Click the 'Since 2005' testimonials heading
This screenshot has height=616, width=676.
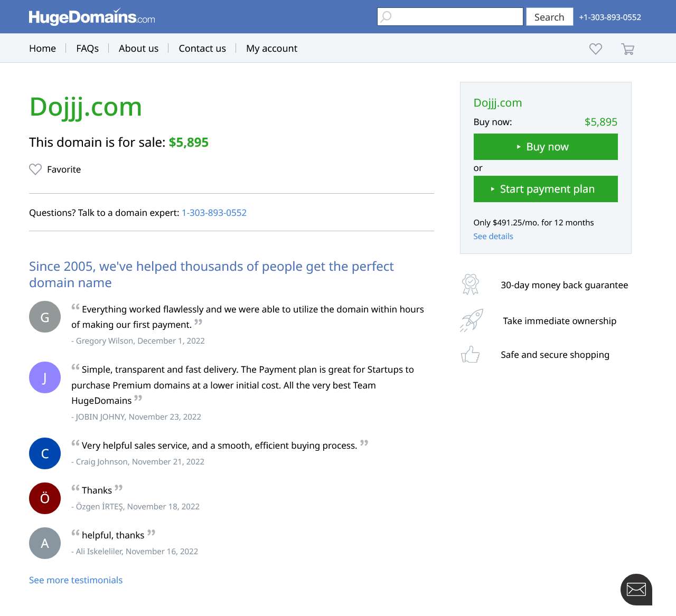click(211, 274)
